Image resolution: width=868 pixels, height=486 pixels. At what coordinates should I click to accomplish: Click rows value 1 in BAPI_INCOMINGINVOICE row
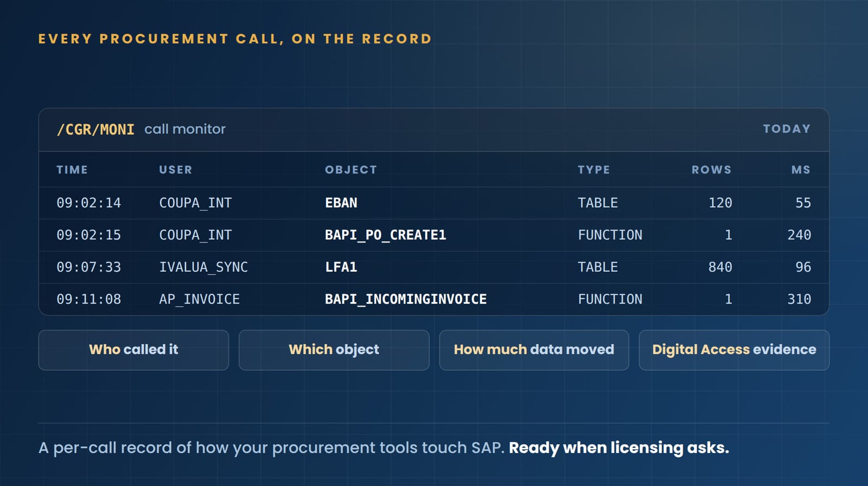(x=729, y=299)
